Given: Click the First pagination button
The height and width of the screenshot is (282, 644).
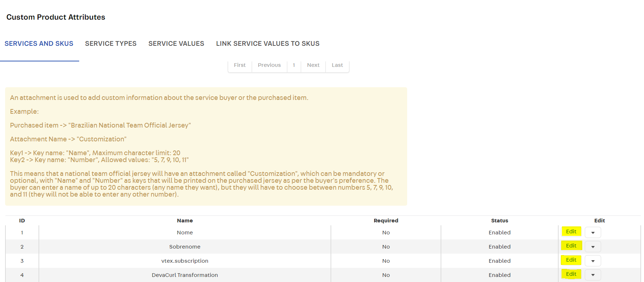Looking at the screenshot, I should click(x=240, y=65).
